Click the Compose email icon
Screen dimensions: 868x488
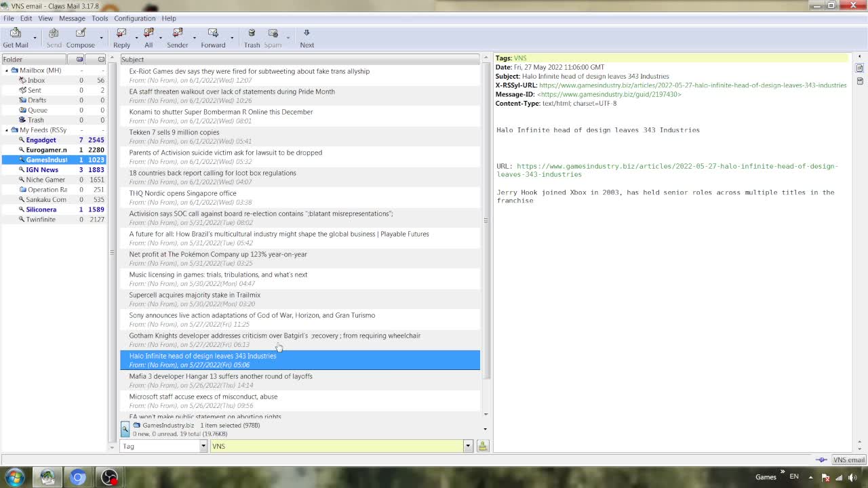tap(80, 33)
